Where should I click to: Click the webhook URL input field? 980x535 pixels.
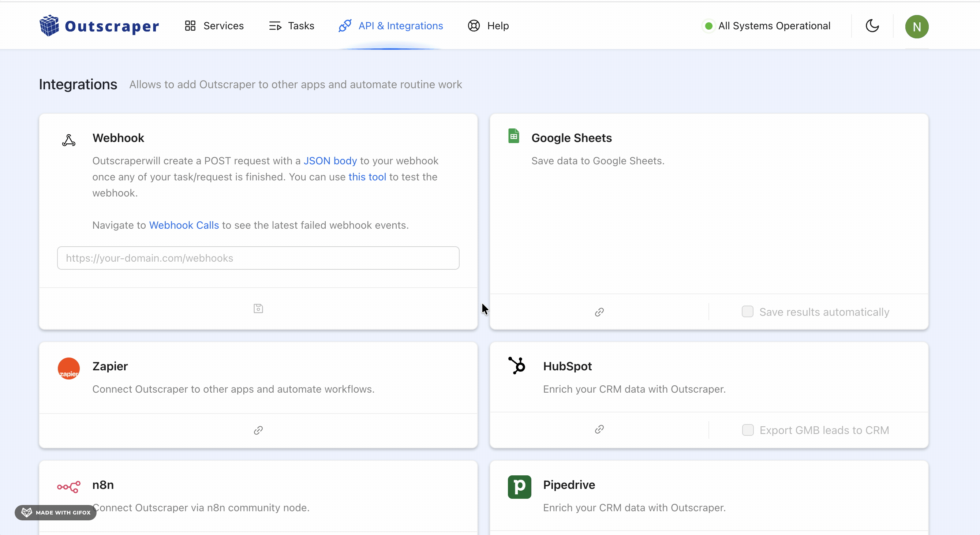click(x=258, y=258)
